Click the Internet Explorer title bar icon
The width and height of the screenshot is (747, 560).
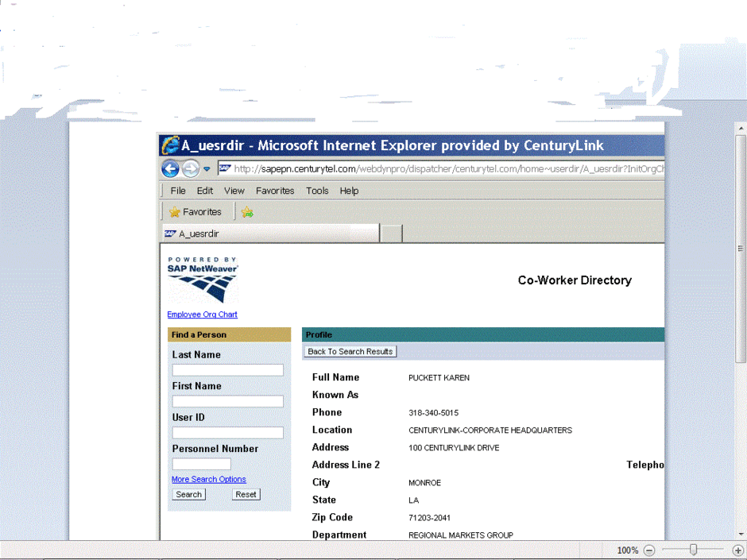[x=170, y=145]
